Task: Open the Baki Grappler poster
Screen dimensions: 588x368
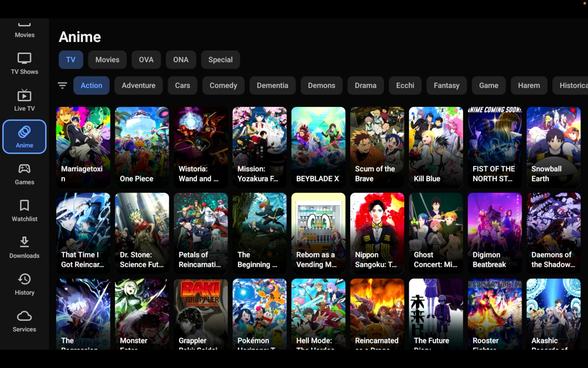Action: 201,314
